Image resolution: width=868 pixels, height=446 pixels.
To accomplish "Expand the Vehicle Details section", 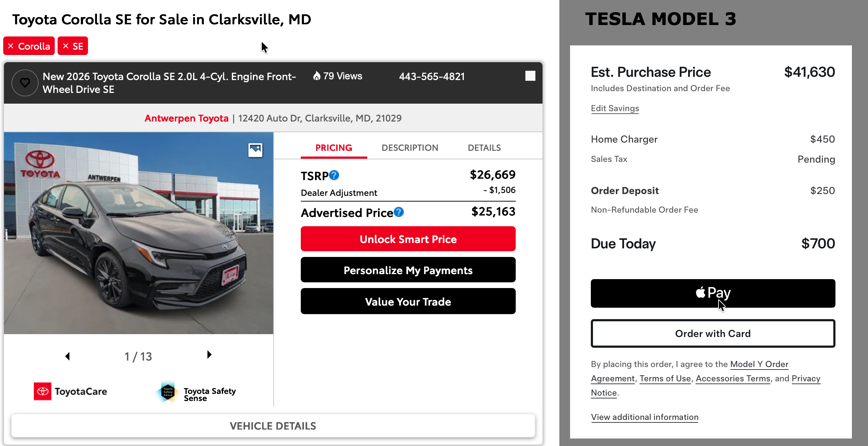I will [x=273, y=426].
